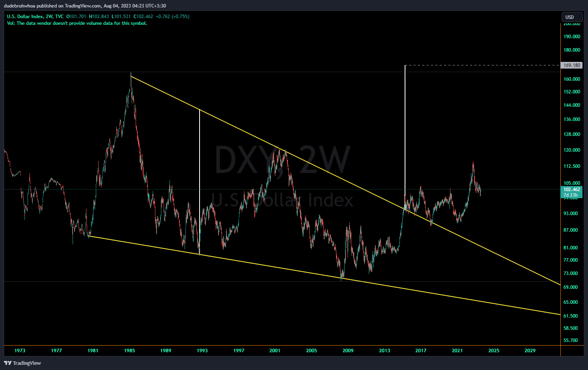Click the +0.762 (+0.75%) change value
Viewport: 588px width, 370px height.
pyautogui.click(x=172, y=17)
